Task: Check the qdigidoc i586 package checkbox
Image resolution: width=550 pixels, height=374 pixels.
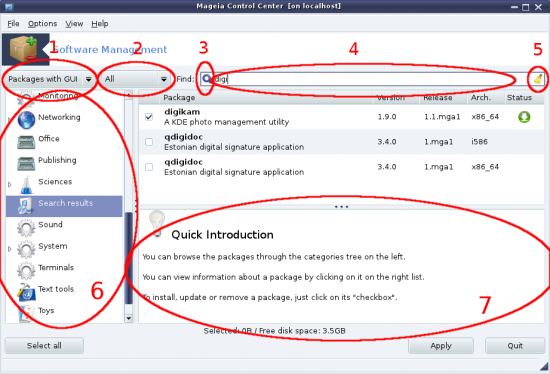Action: (149, 142)
